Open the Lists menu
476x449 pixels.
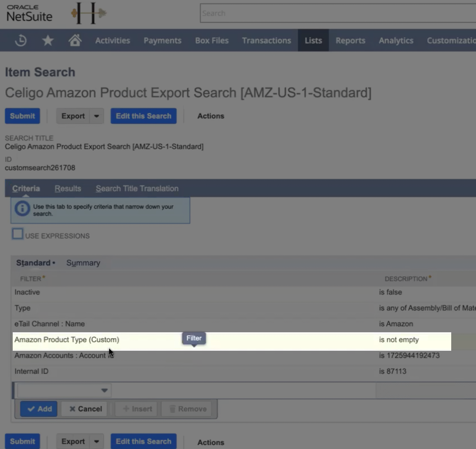(x=313, y=40)
